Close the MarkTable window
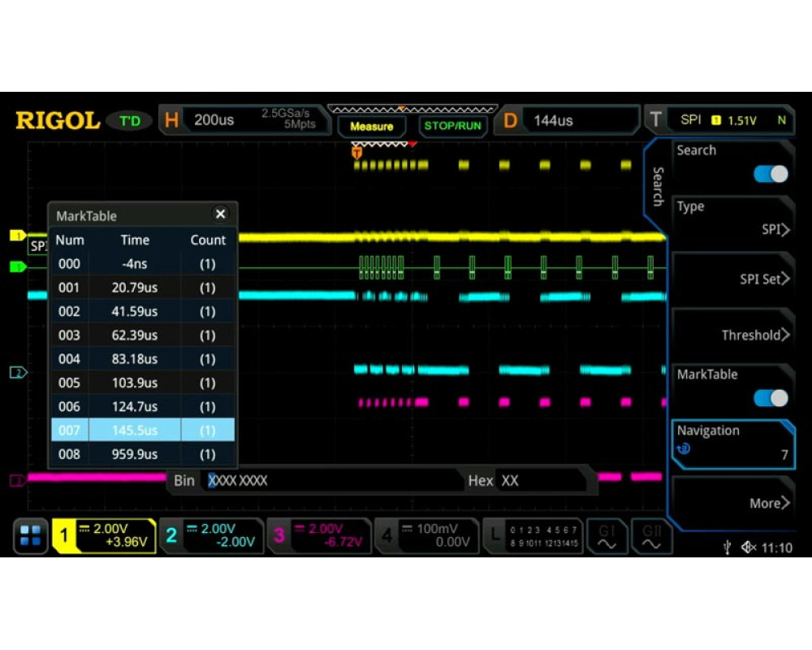This screenshot has height=650, width=812. pos(220,214)
